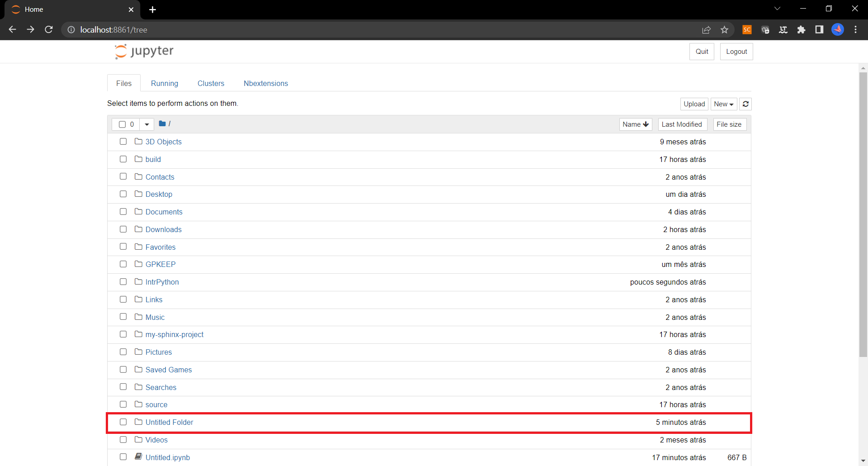Sort by Last Modified

pos(682,124)
